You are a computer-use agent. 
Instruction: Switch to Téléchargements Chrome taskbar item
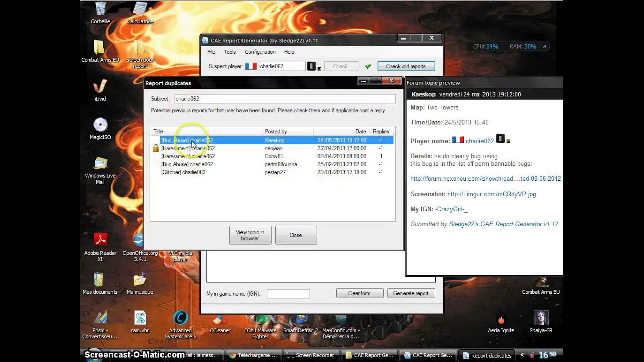[253, 355]
